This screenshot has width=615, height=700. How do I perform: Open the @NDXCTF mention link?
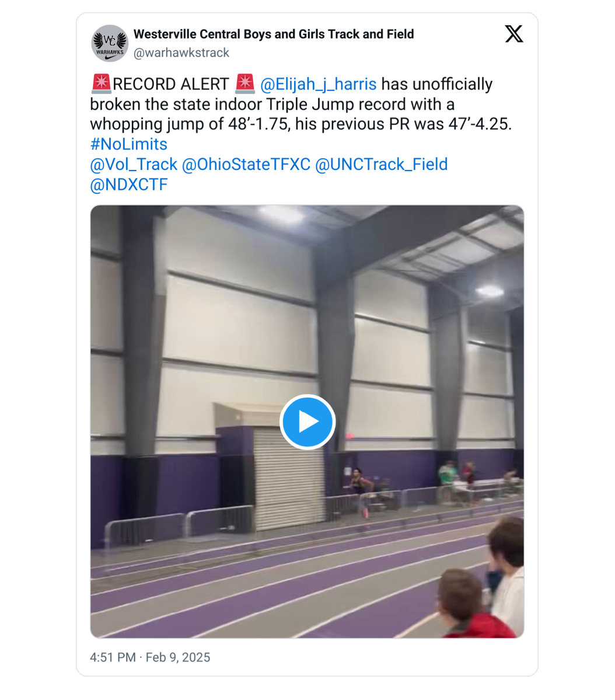click(x=129, y=184)
